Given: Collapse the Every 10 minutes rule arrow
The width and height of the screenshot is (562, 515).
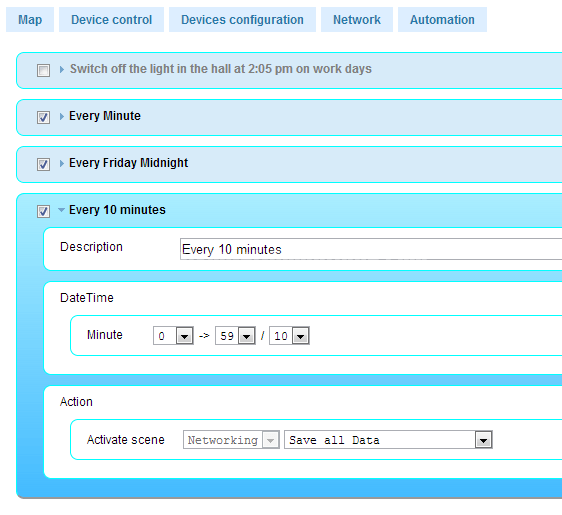Looking at the screenshot, I should pos(62,210).
